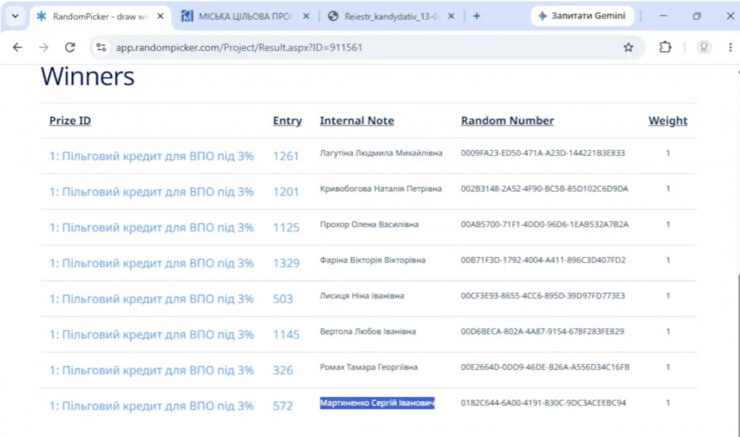
Task: Open entry number 1329
Action: point(286,263)
